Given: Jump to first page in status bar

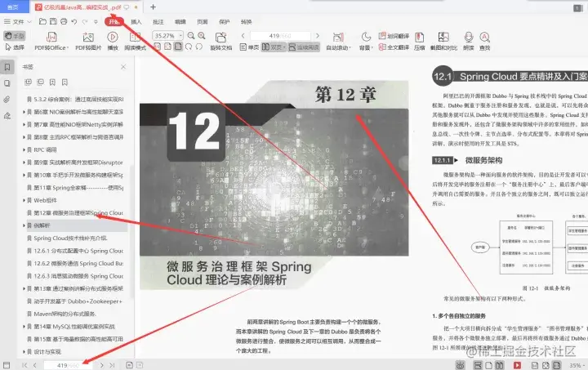Looking at the screenshot, I should tap(24, 365).
